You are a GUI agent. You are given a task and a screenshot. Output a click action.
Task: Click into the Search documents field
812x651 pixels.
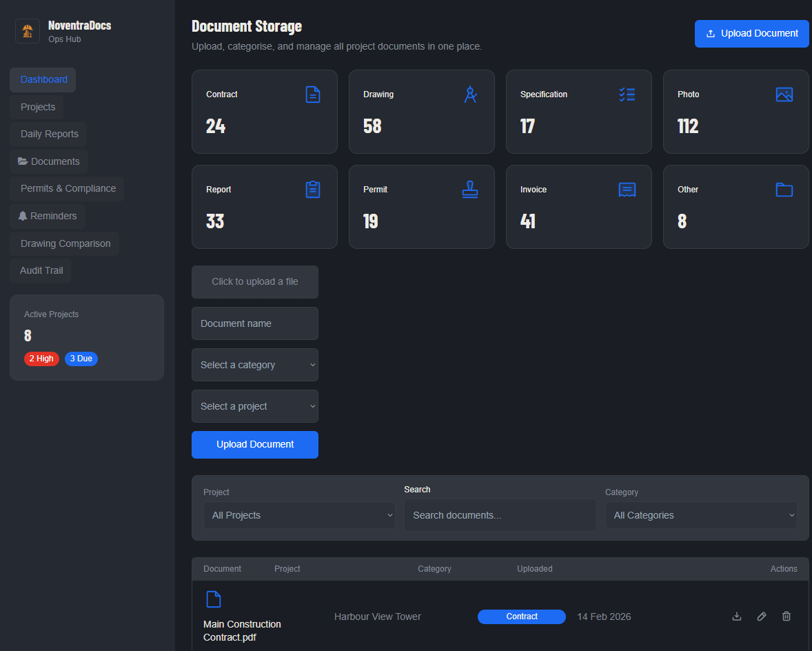click(x=500, y=515)
